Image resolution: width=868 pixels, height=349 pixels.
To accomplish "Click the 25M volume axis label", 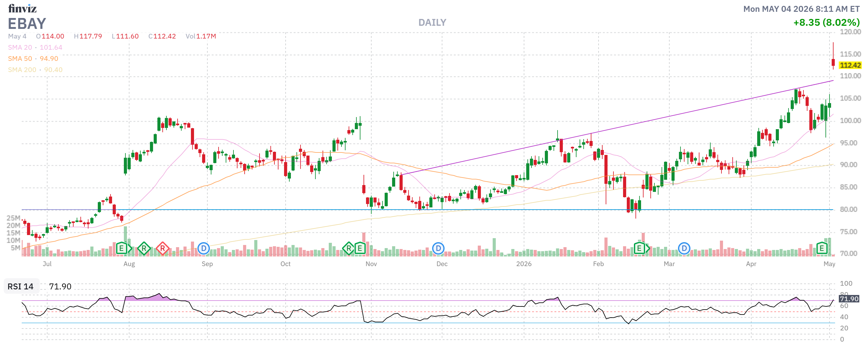I will click(x=13, y=218).
